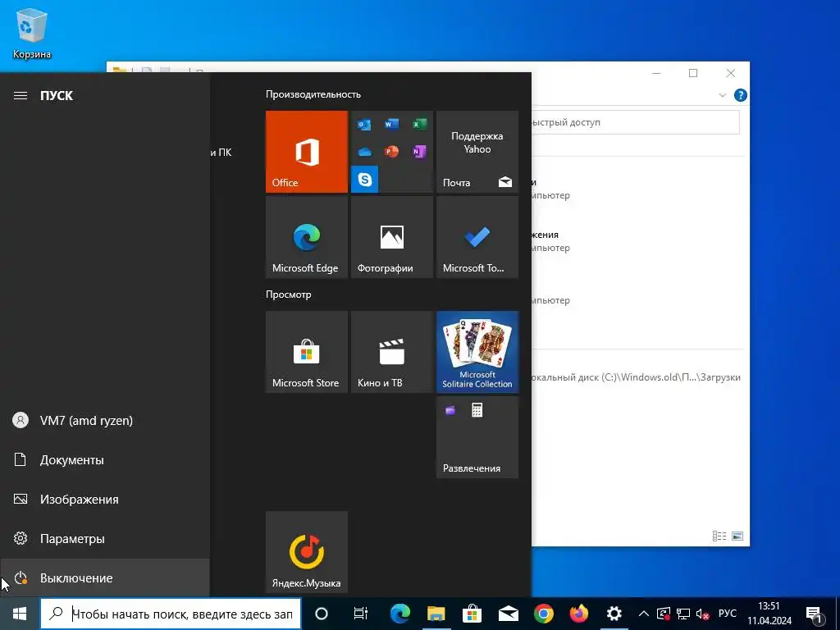
Task: Launch Outlook from the Office apps folder tile
Action: coord(364,125)
